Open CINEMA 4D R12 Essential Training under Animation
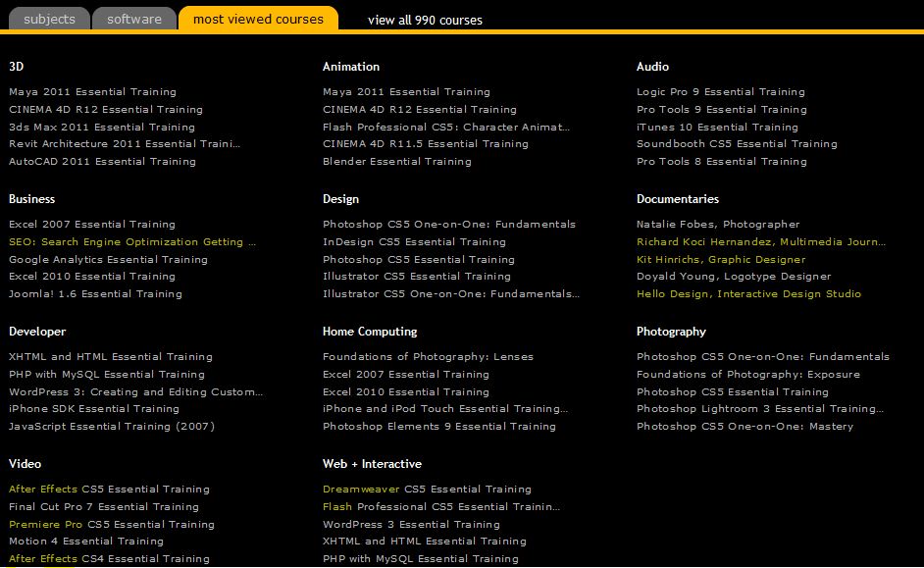Viewport: 924px width, 568px height. point(420,110)
